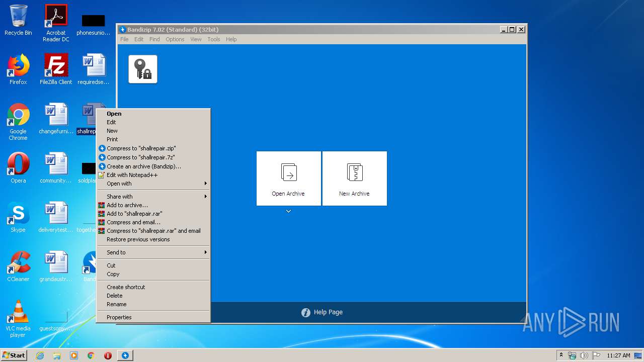Open the Bandizip Help Page link
This screenshot has height=362, width=644.
click(x=322, y=312)
